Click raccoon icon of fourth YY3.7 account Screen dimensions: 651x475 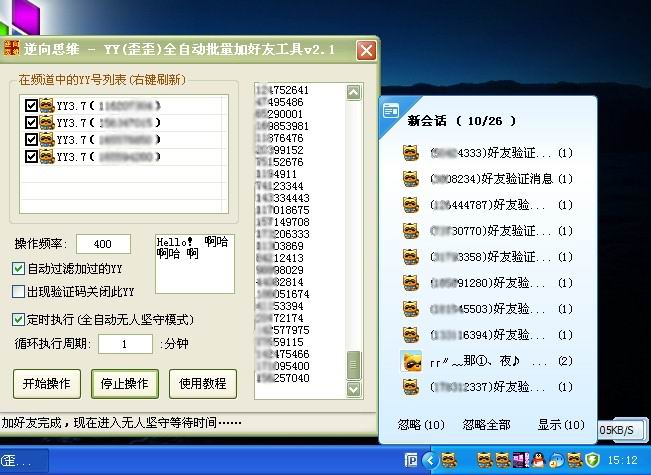46,157
